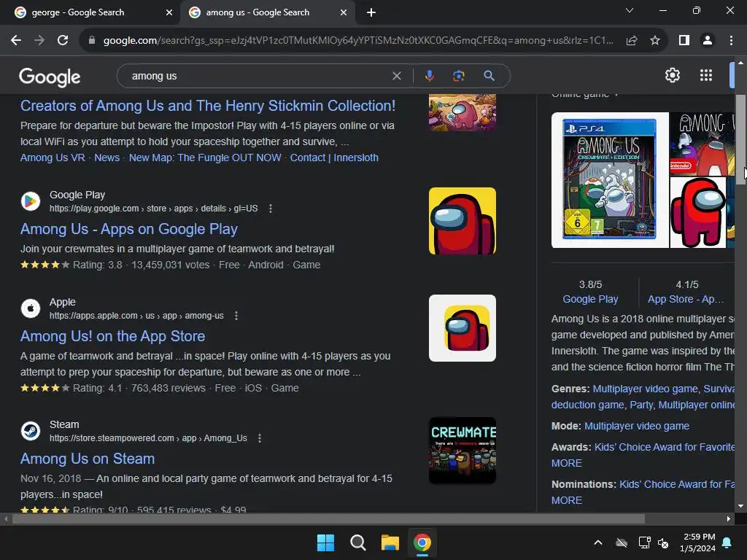This screenshot has width=747, height=560.
Task: Open the notification bell in system tray
Action: tap(727, 542)
